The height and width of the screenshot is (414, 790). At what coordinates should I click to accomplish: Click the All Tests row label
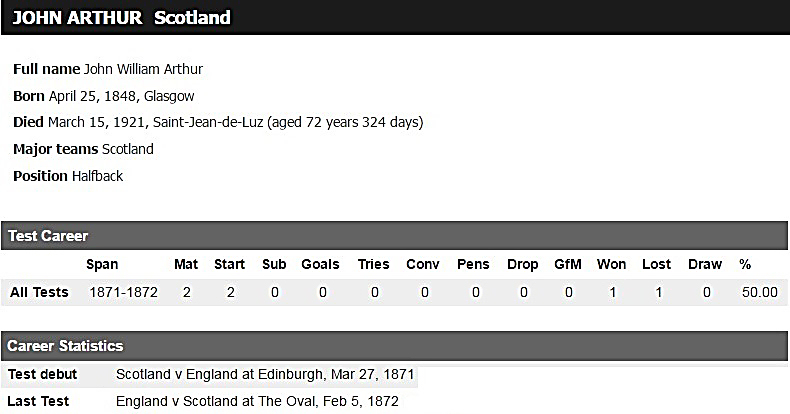39,292
